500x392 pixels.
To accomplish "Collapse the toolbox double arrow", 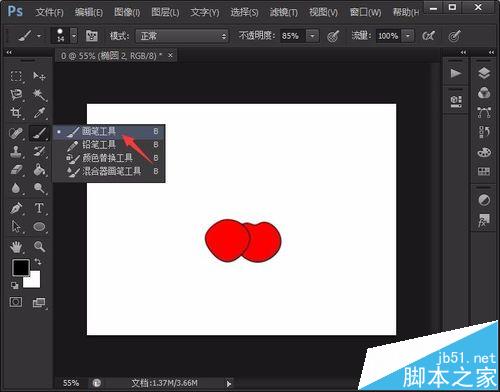I will tap(9, 52).
